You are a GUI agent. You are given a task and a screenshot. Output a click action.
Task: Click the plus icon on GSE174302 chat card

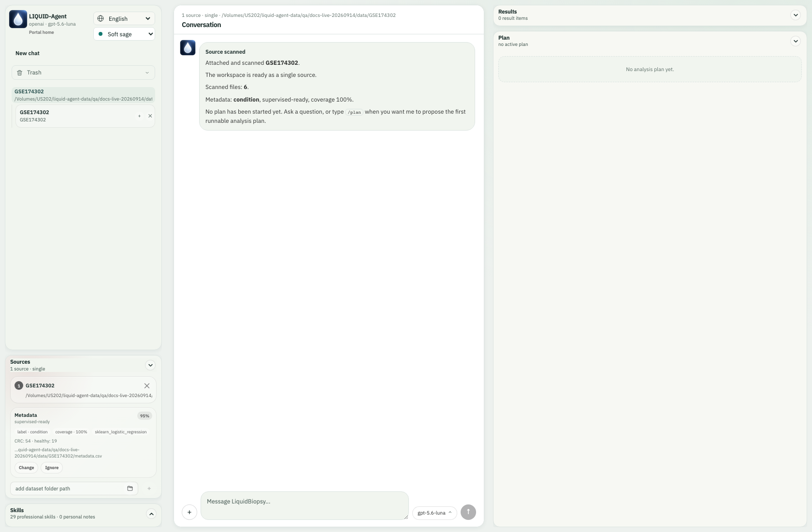click(x=139, y=116)
